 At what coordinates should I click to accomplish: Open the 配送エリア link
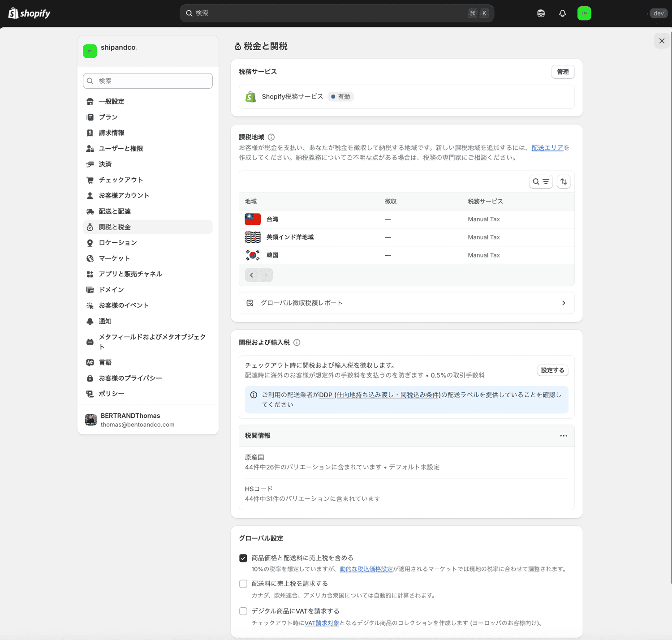click(547, 147)
